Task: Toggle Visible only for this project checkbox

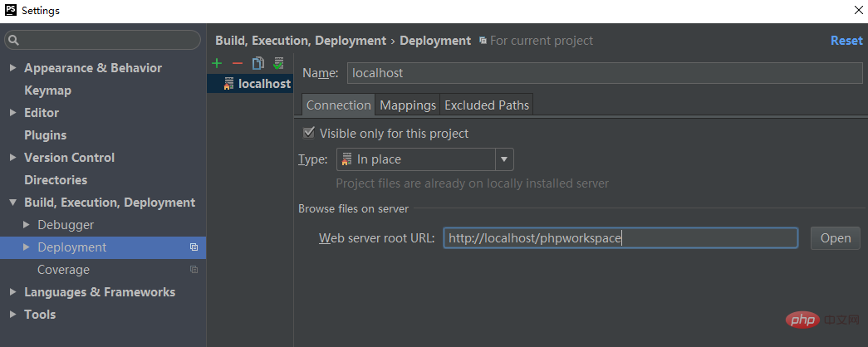Action: [309, 133]
